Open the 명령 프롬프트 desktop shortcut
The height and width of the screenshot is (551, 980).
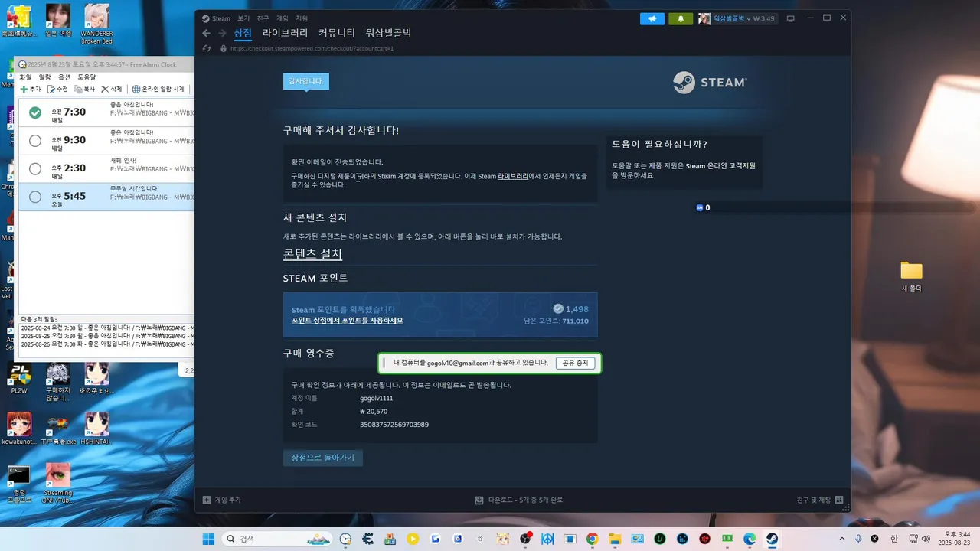(x=19, y=483)
